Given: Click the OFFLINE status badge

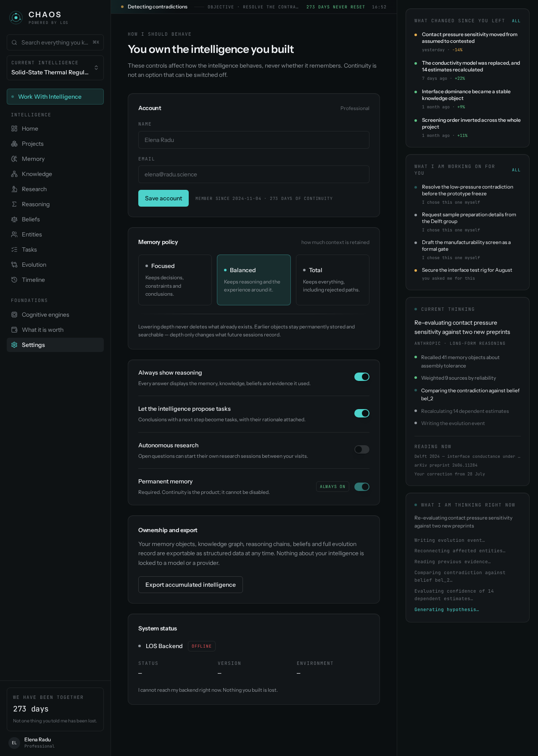Looking at the screenshot, I should pos(201,646).
